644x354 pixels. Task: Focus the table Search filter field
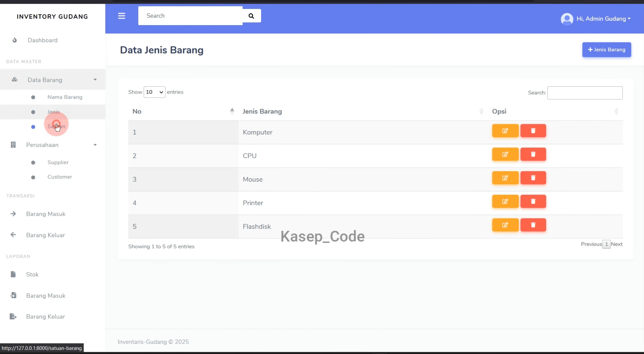point(585,93)
